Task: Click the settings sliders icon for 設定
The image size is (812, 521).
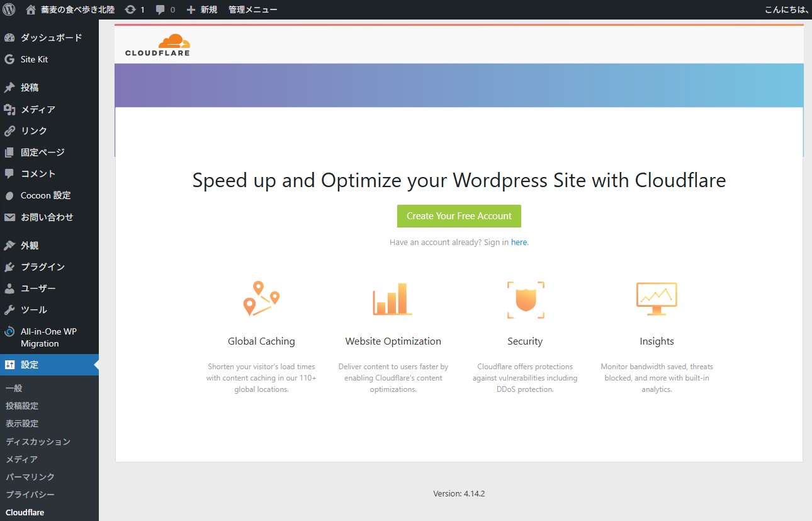Action: pos(9,365)
